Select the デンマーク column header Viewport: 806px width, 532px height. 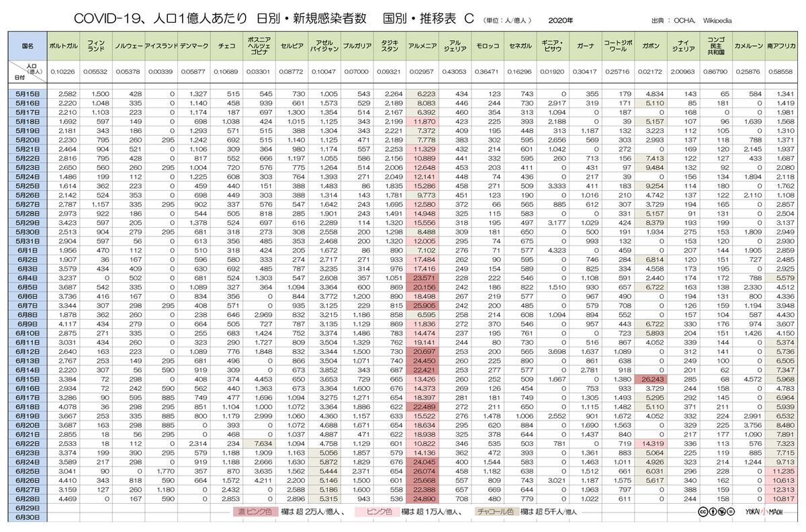pyautogui.click(x=193, y=45)
